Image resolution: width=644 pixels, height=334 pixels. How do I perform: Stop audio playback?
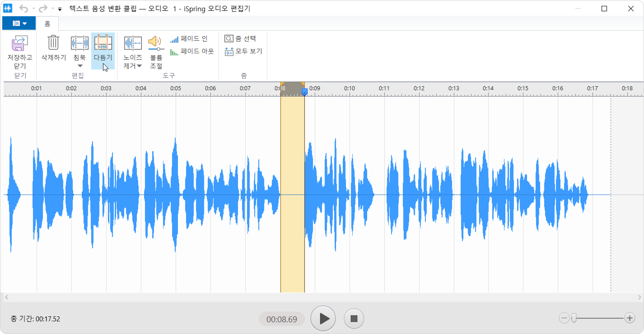click(354, 318)
